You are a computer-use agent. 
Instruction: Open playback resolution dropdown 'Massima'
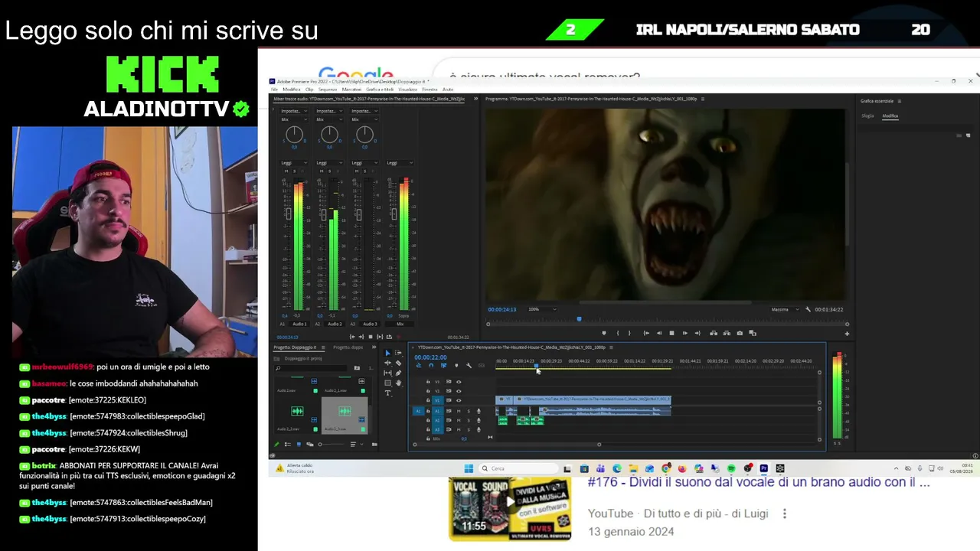click(x=786, y=309)
